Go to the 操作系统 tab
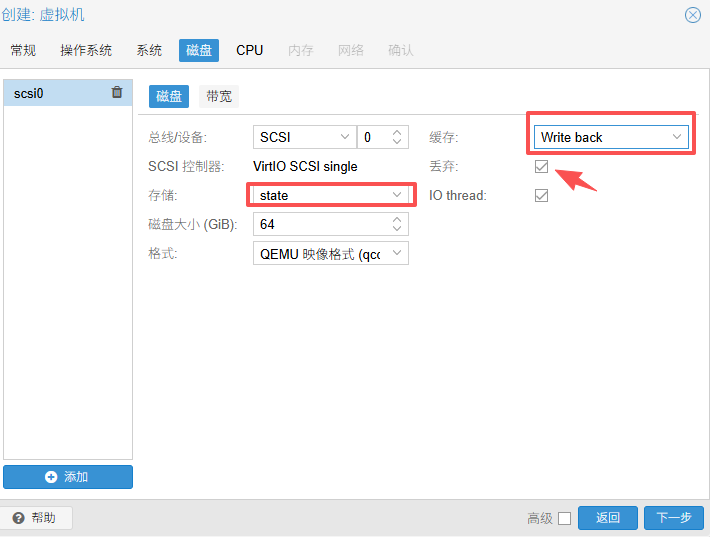The image size is (710, 537). pyautogui.click(x=86, y=50)
